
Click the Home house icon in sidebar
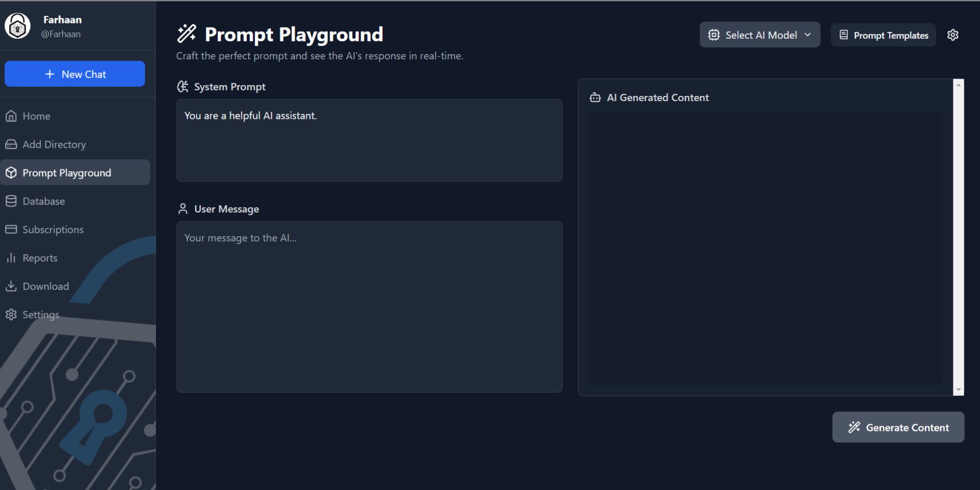coord(11,116)
